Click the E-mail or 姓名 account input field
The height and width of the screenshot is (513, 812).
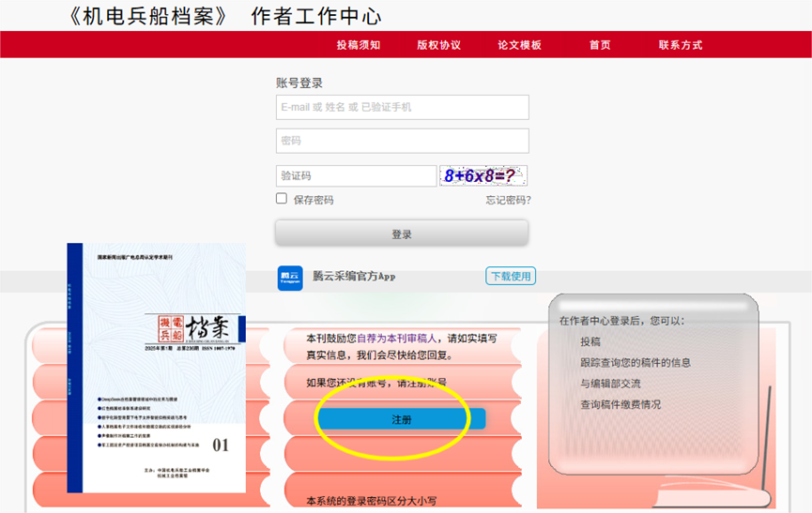click(402, 108)
